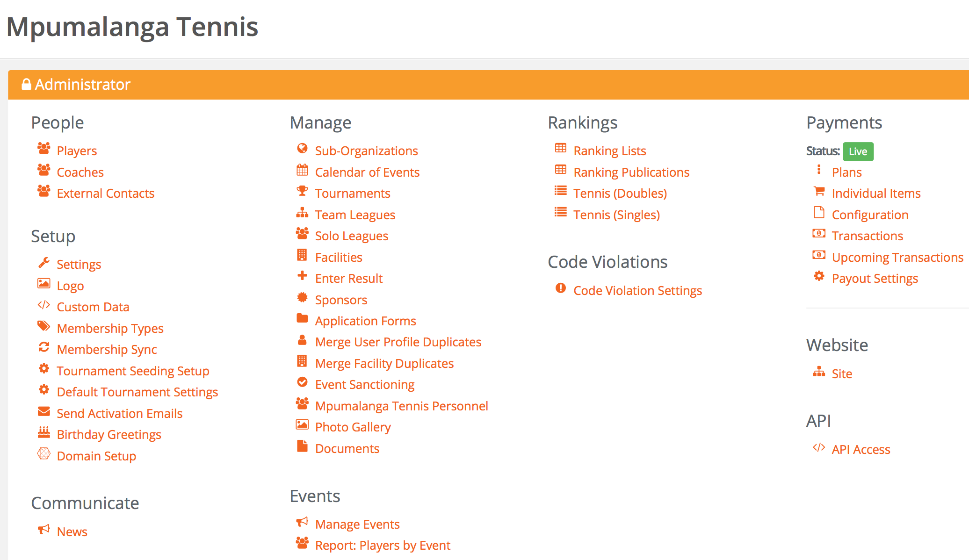The height and width of the screenshot is (560, 969).
Task: Go to Tournament Seeding Setup
Action: coord(133,371)
